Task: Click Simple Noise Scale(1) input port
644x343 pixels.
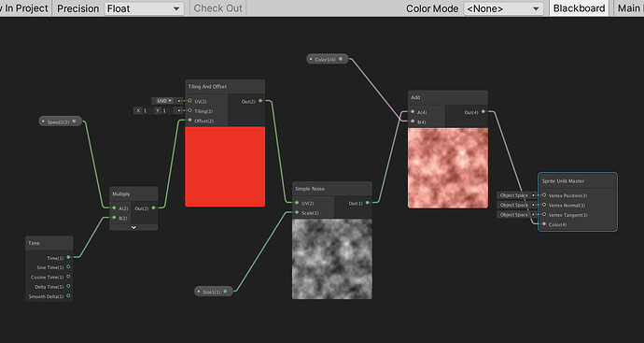Action: point(297,213)
